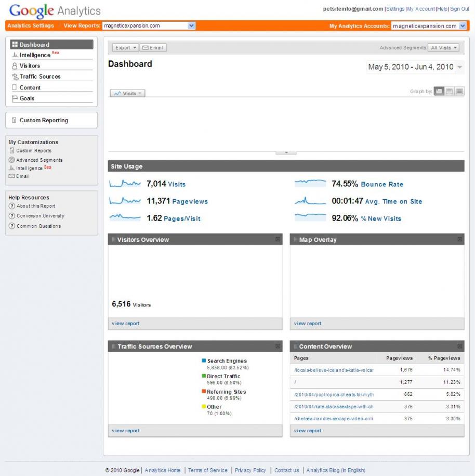This screenshot has width=475, height=476.
Task: Select the second Graph by week view icon
Action: click(x=449, y=91)
